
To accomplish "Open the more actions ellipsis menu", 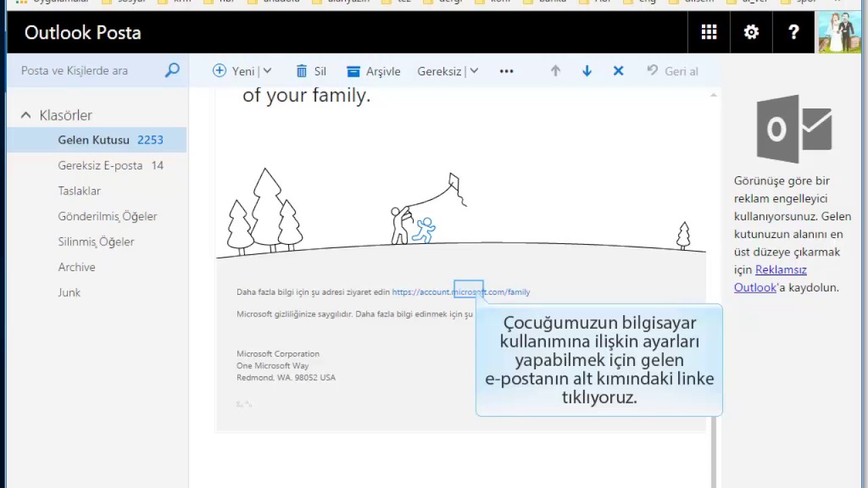I will (x=507, y=71).
